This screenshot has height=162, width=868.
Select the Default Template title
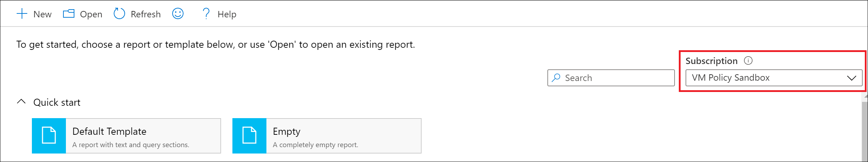[109, 131]
